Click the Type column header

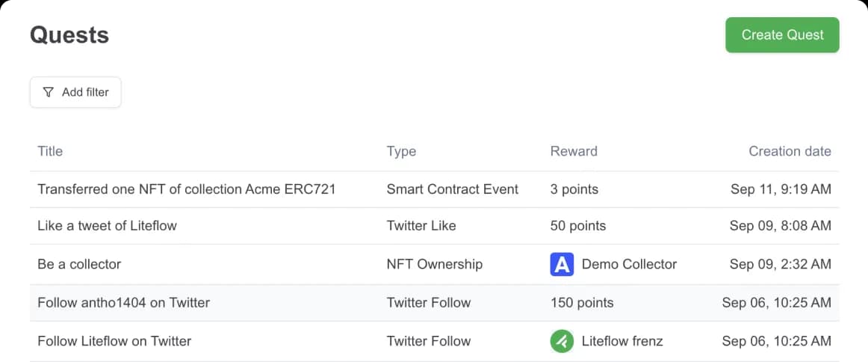click(401, 151)
